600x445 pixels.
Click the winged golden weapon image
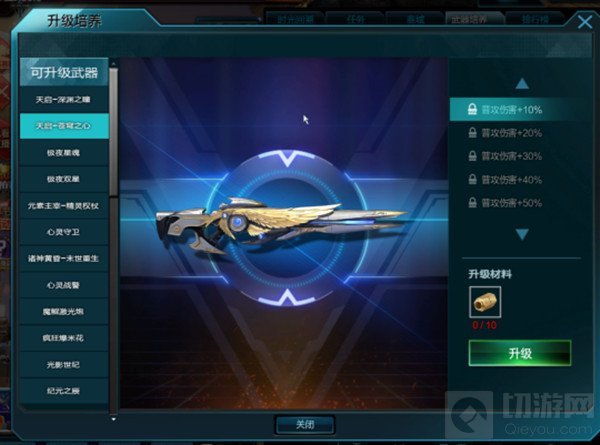pyautogui.click(x=281, y=226)
